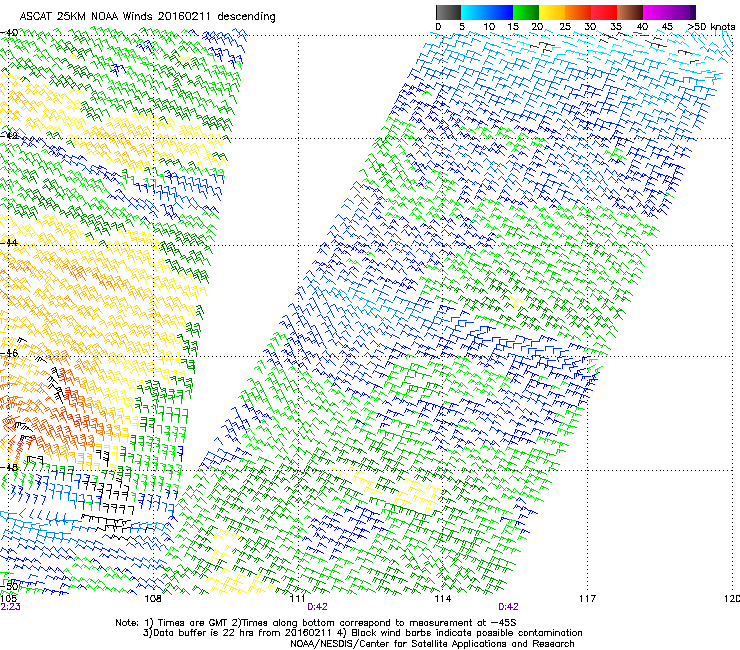
Task: Select the red 30–35 knots legend swatch
Action: coord(604,12)
